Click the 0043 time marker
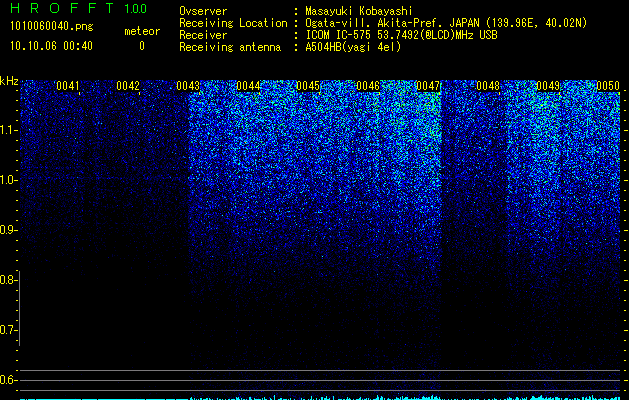 click(x=188, y=86)
